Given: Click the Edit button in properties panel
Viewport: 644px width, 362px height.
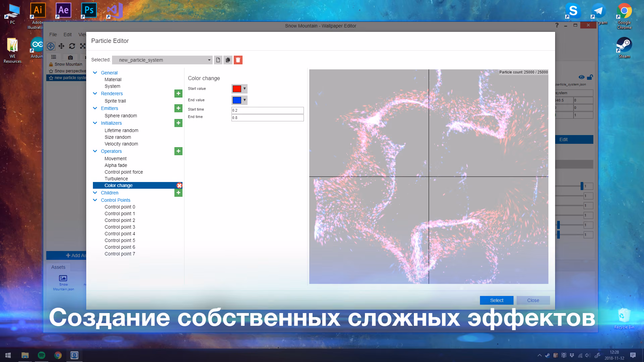Looking at the screenshot, I should click(574, 139).
